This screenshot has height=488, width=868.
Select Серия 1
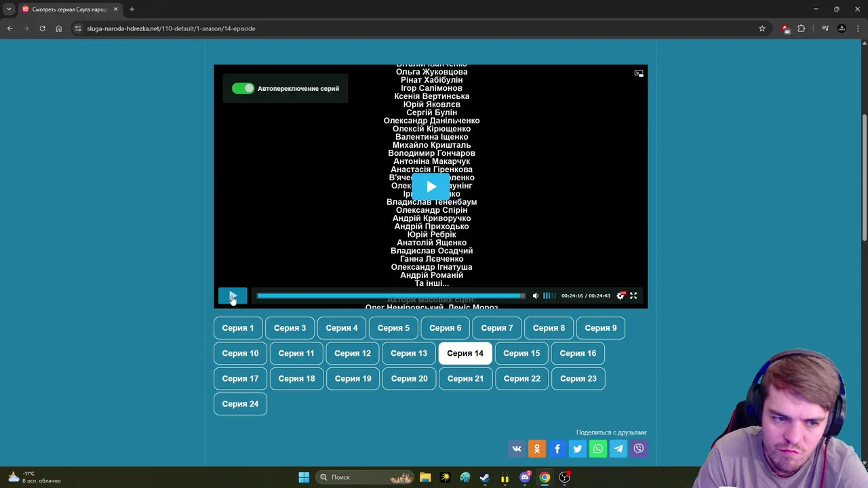(x=238, y=328)
